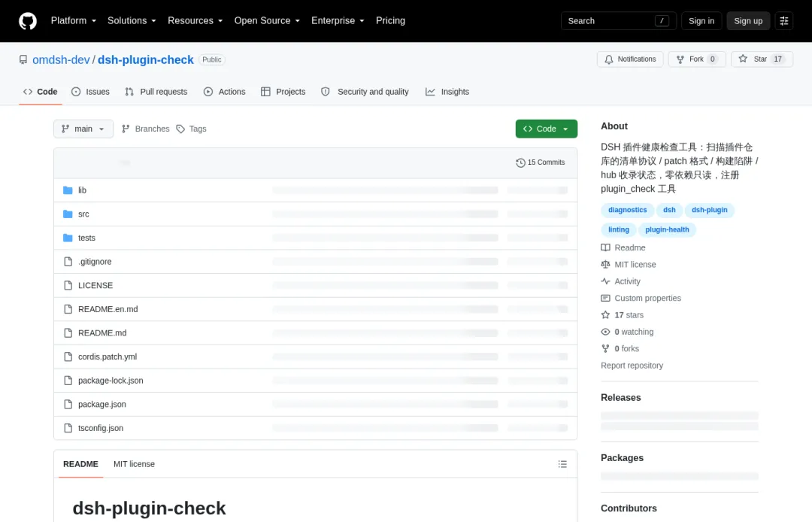This screenshot has width=812, height=522.
Task: Star this repository
Action: (x=762, y=59)
